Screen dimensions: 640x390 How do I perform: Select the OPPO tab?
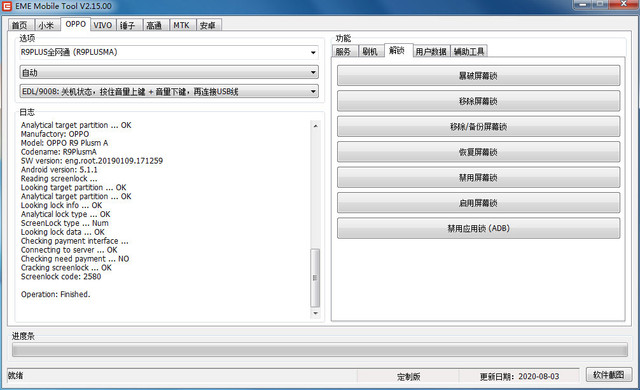pyautogui.click(x=76, y=24)
